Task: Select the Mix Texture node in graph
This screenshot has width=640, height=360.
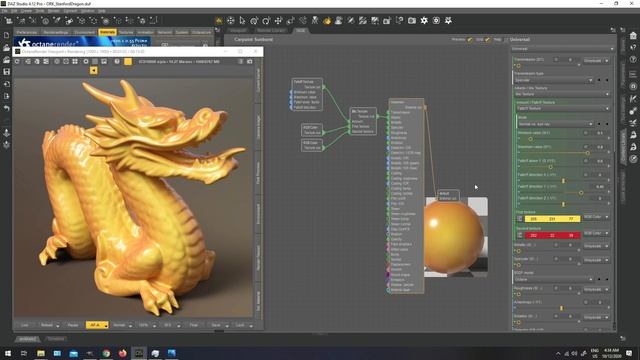Action: pos(363,121)
